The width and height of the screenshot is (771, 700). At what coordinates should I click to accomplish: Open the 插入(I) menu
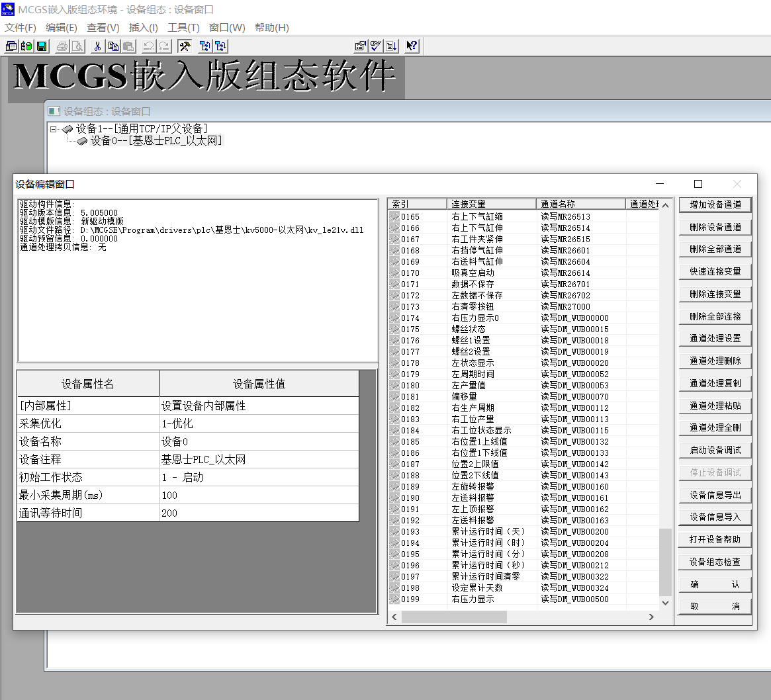tap(143, 28)
